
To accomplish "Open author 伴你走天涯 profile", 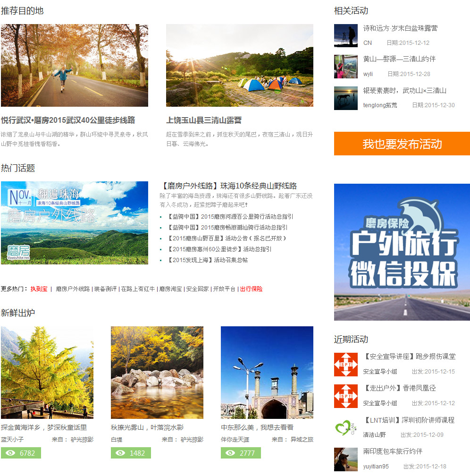I will click(235, 440).
